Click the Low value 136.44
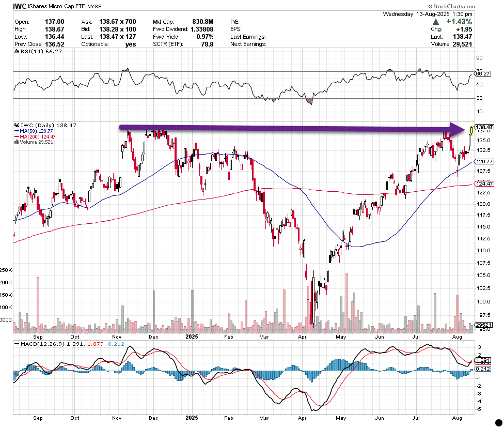504x428 pixels. [x=55, y=37]
